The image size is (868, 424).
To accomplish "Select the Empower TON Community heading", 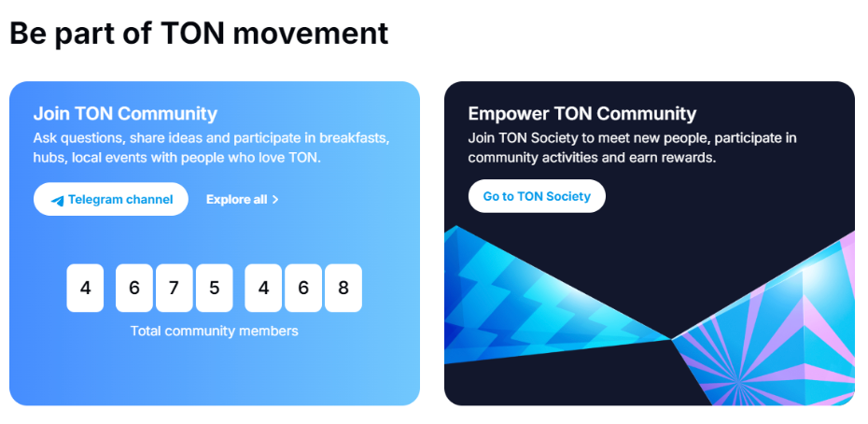I will 581,114.
